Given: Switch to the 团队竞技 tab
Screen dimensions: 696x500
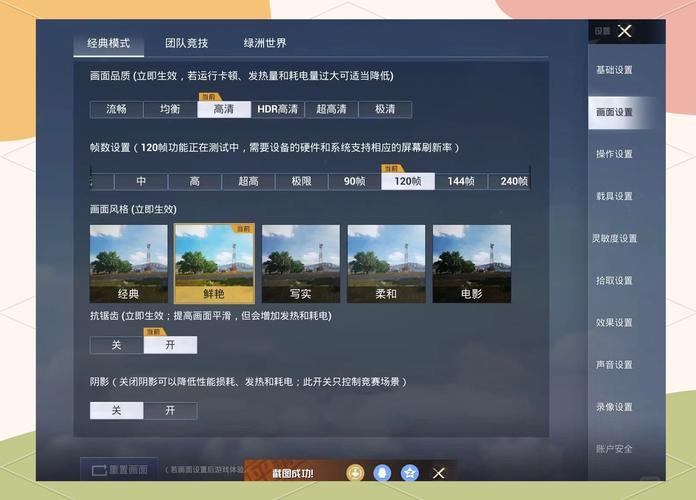Looking at the screenshot, I should [x=186, y=44].
